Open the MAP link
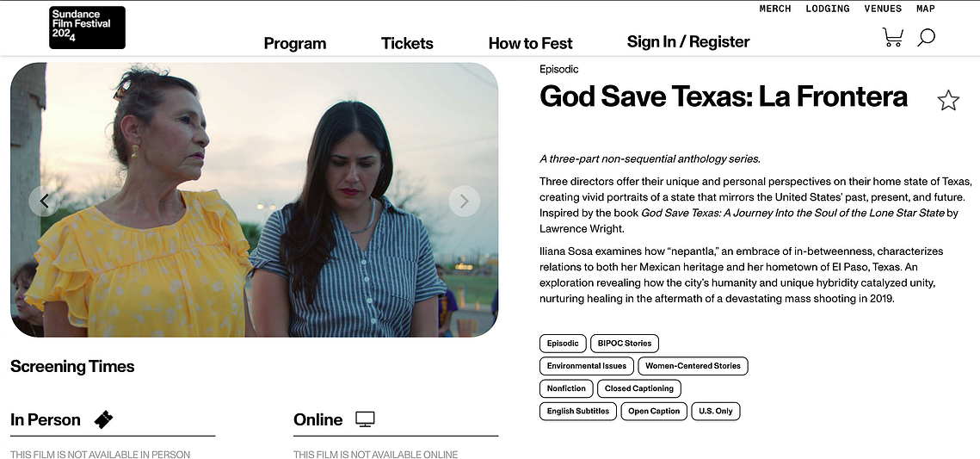Viewport: 980px width, 459px height. click(926, 9)
